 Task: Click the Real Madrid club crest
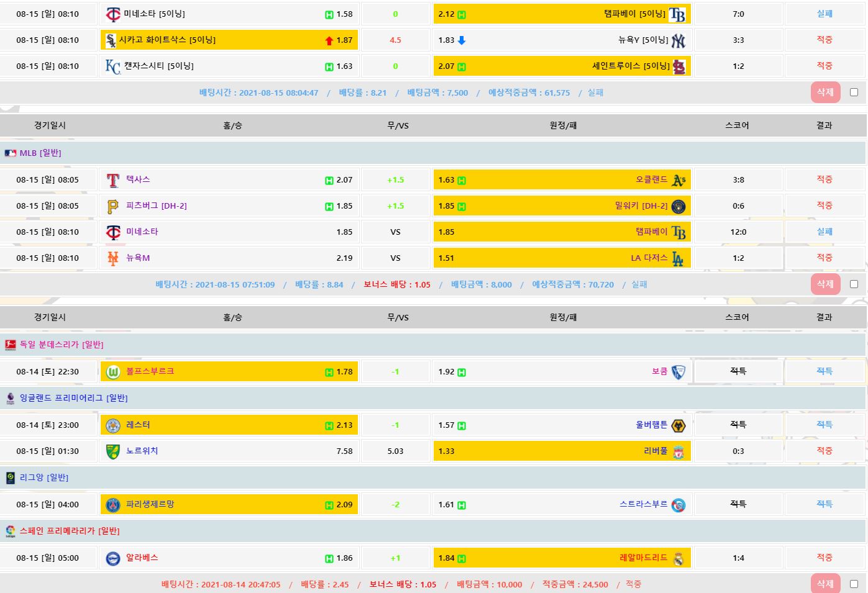pos(678,558)
